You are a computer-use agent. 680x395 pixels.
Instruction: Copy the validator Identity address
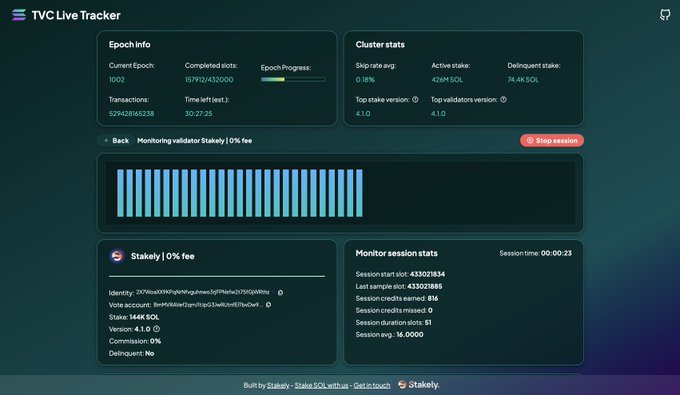[280, 293]
